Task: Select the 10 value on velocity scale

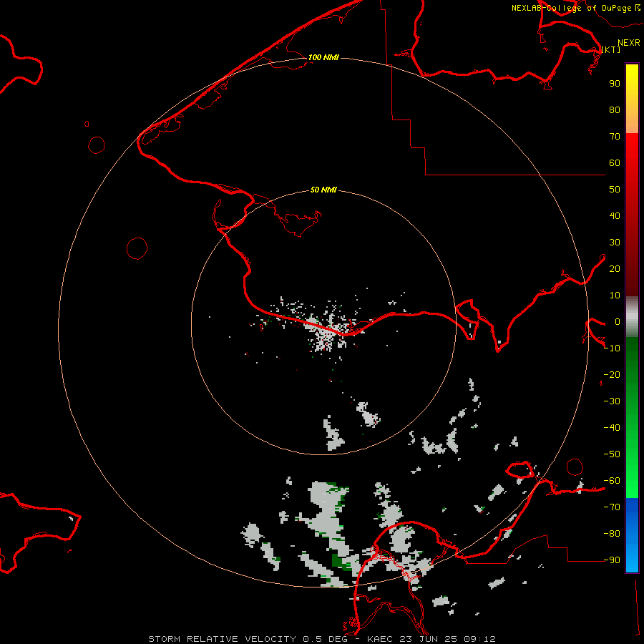Action: click(x=615, y=296)
